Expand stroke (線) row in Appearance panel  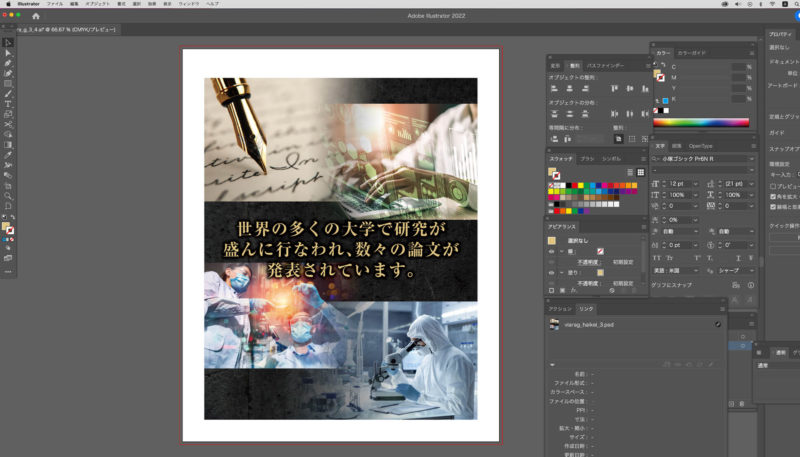562,251
